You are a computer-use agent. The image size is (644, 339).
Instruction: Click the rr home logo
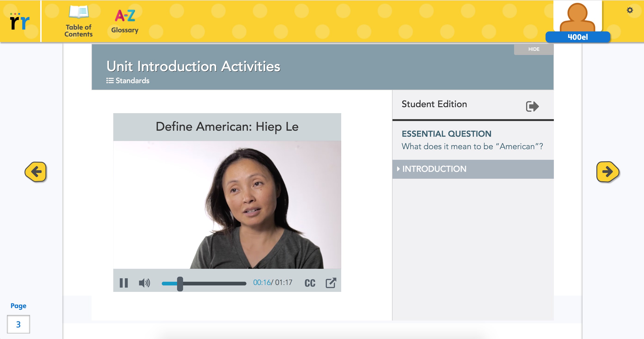click(x=20, y=21)
